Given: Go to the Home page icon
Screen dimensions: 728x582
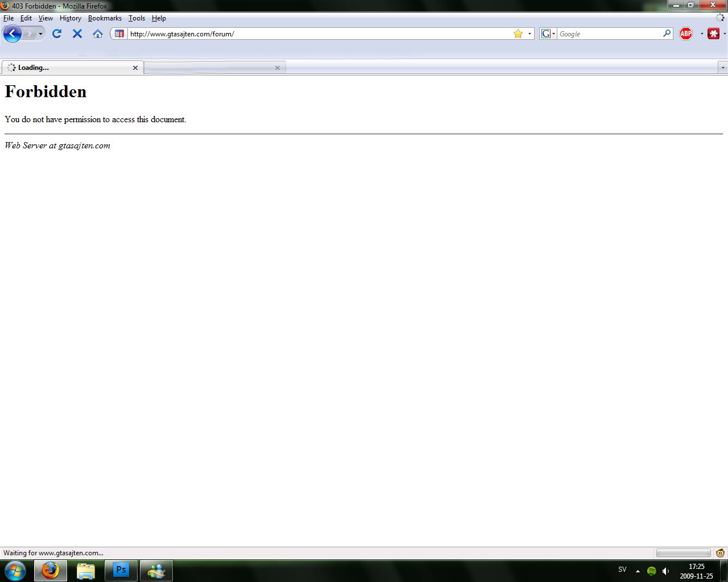Looking at the screenshot, I should pyautogui.click(x=98, y=34).
